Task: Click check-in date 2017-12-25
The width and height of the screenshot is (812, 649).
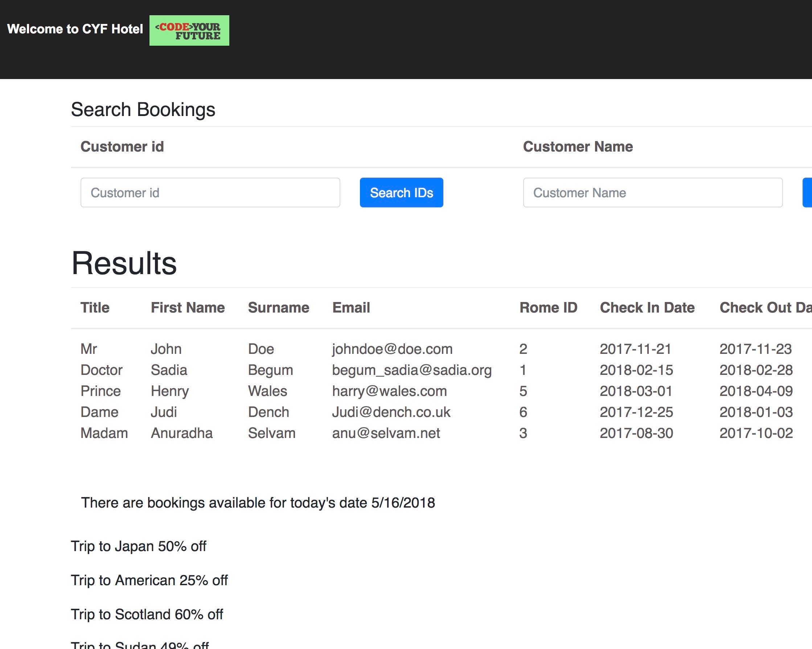Action: (636, 412)
